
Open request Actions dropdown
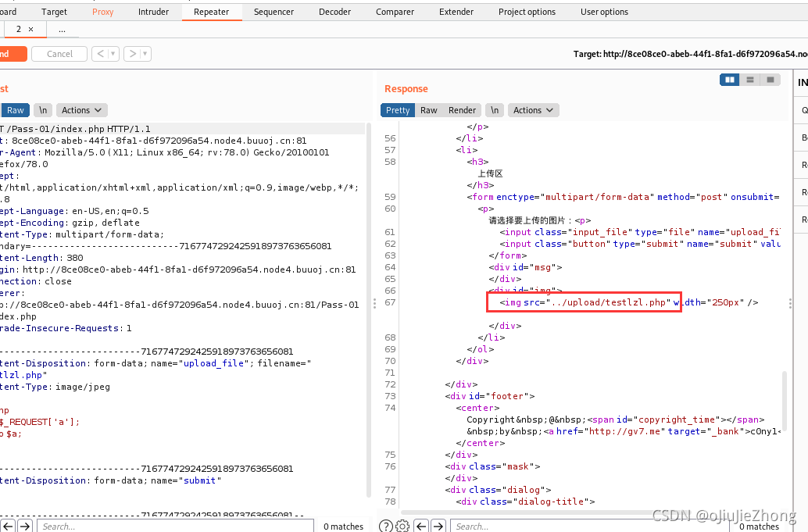point(81,110)
